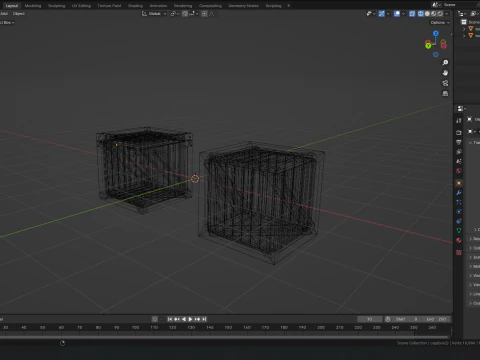Open the proportional editing falloff menu
The image size is (480, 360).
click(212, 14)
